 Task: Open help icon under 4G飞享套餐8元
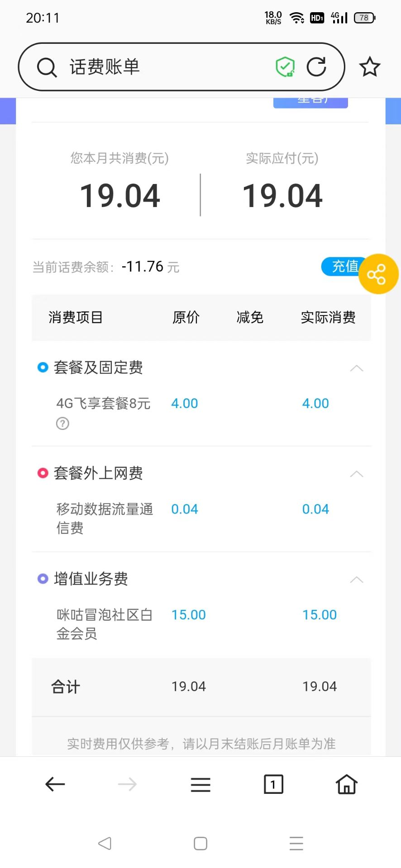[x=62, y=424]
